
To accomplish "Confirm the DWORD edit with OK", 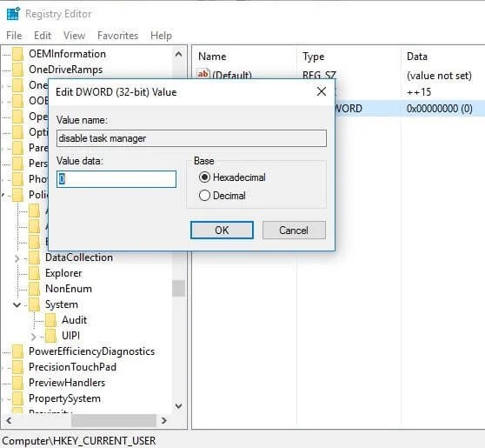I will click(222, 230).
